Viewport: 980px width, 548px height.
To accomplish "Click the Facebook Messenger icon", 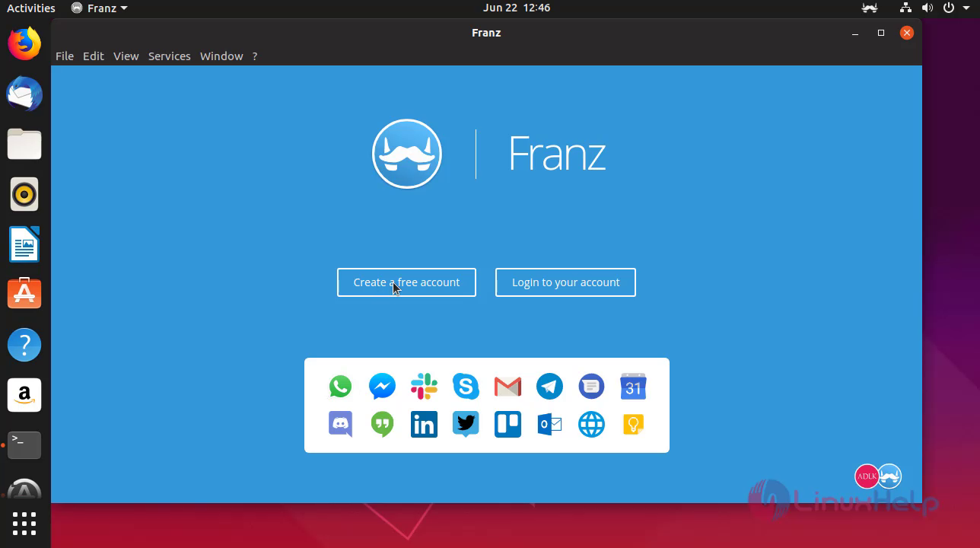I will click(382, 387).
